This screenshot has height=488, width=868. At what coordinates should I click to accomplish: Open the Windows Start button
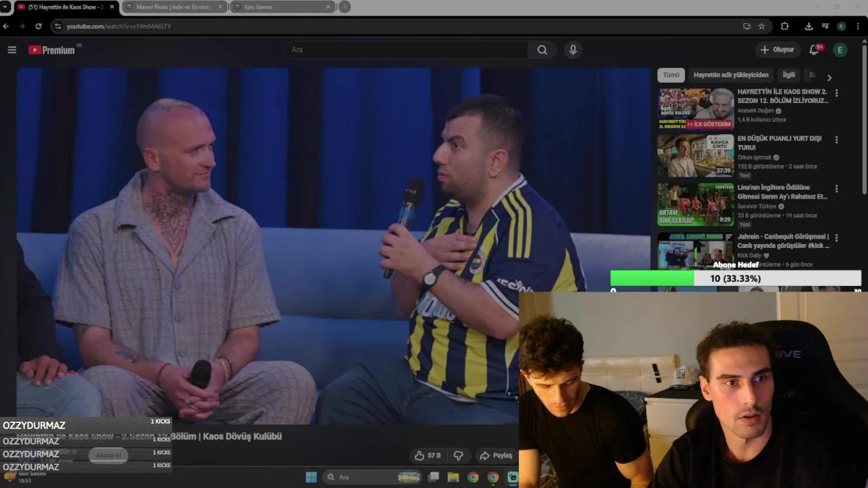pyautogui.click(x=311, y=477)
